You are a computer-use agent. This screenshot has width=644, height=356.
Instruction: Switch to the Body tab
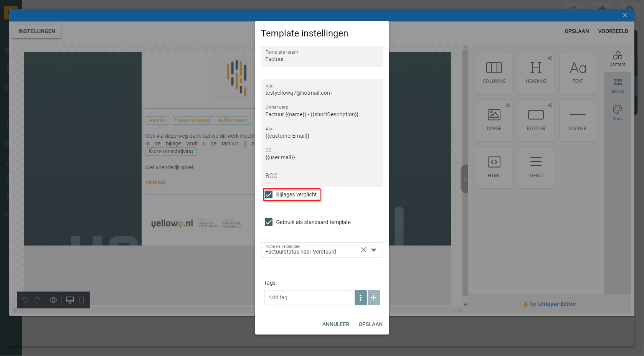point(617,113)
